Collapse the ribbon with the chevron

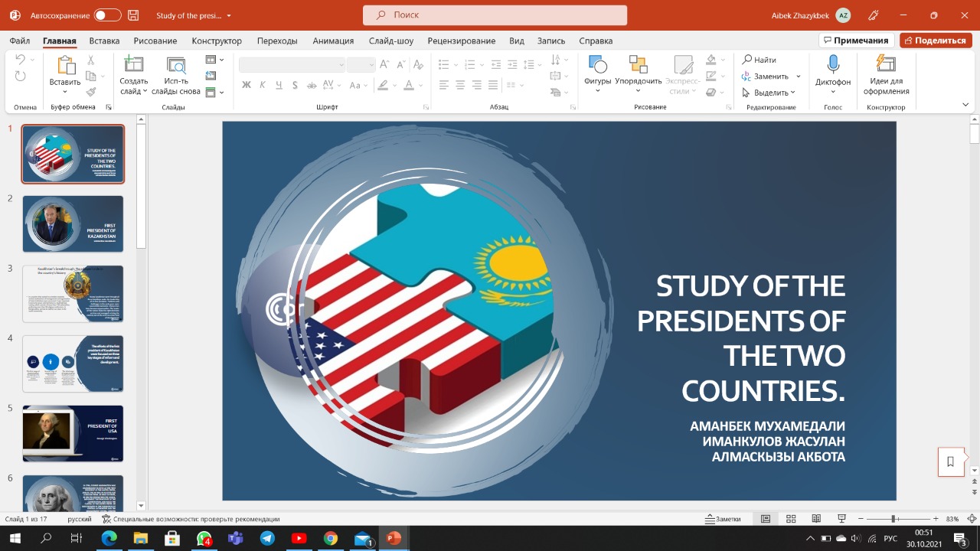[965, 105]
